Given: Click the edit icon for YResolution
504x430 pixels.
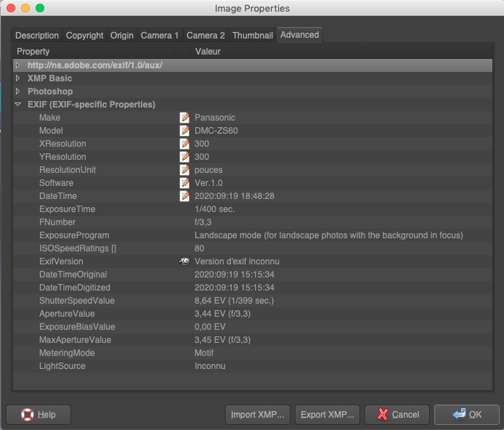Looking at the screenshot, I should click(x=185, y=157).
